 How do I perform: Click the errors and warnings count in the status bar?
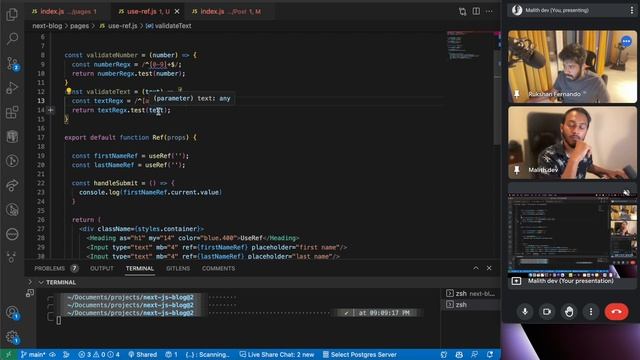(x=99, y=354)
